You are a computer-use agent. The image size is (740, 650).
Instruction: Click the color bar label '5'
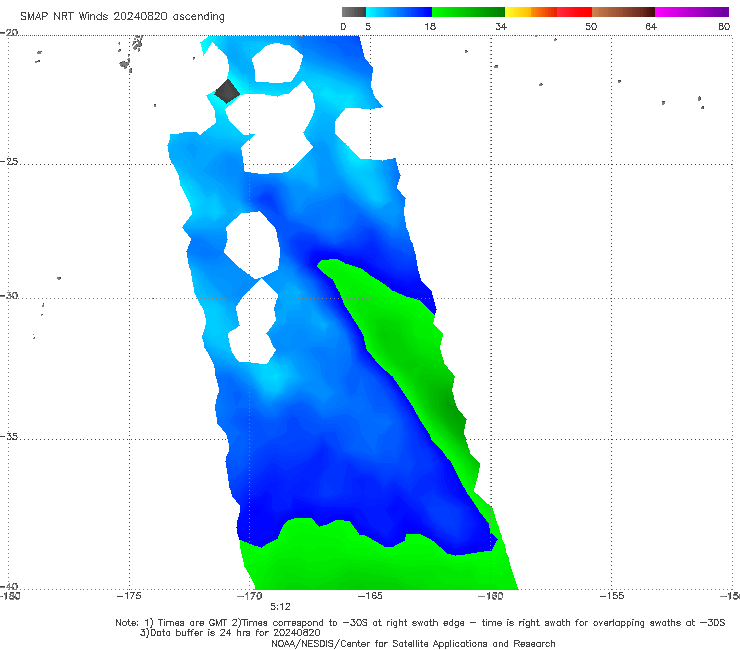pyautogui.click(x=368, y=26)
